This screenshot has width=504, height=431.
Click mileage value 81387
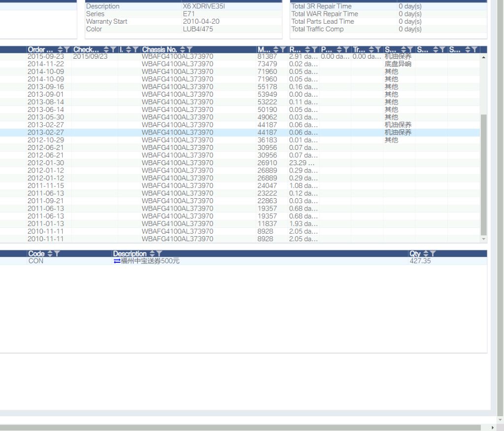tap(267, 57)
